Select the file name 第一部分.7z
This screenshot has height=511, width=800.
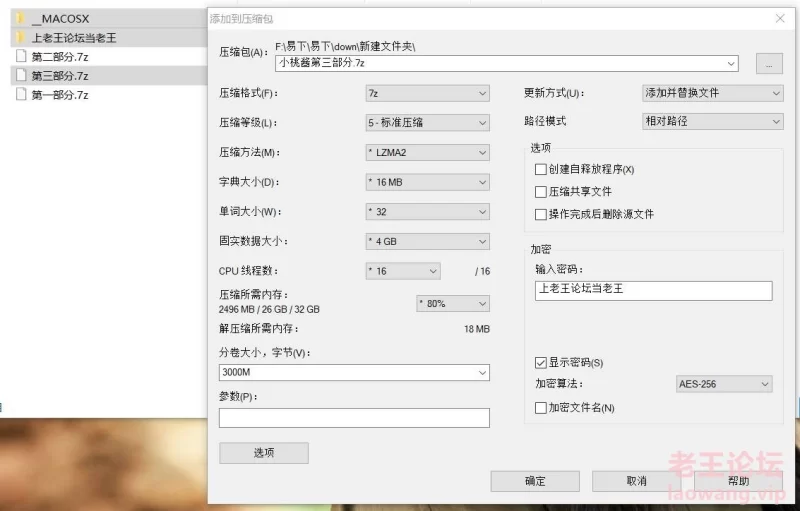(60, 95)
